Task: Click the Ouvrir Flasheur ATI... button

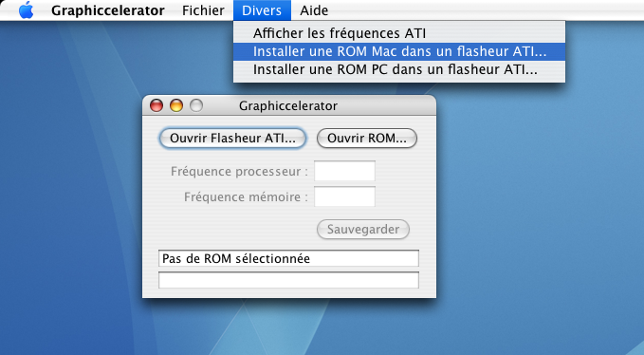Action: pos(232,138)
